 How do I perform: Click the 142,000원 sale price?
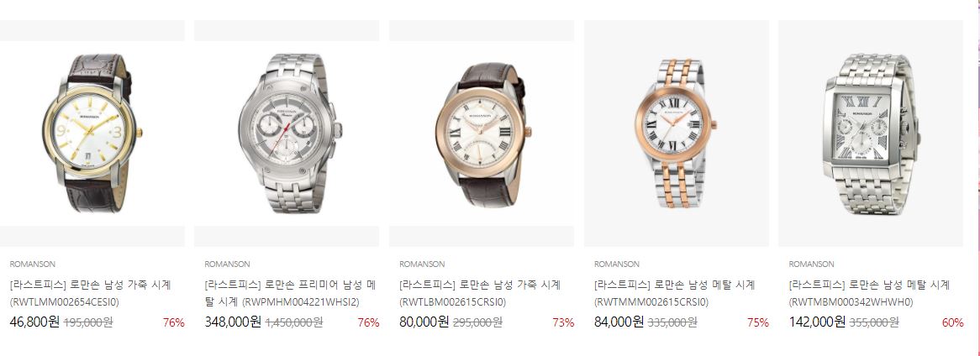(818, 322)
